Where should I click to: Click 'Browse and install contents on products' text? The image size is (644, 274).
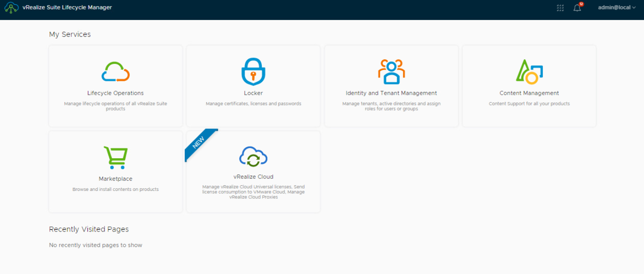[116, 190]
